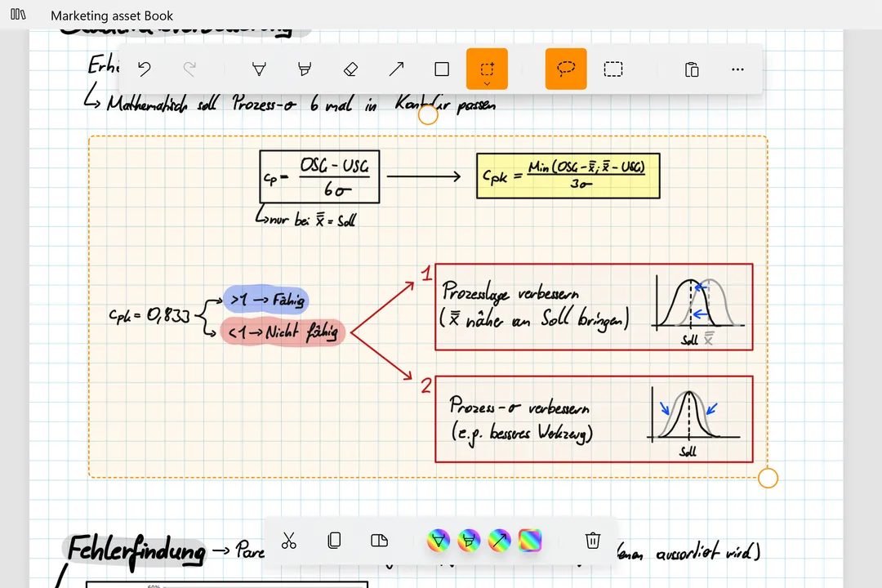The width and height of the screenshot is (882, 588).
Task: Click the bottom-right selection resize handle
Action: [768, 478]
